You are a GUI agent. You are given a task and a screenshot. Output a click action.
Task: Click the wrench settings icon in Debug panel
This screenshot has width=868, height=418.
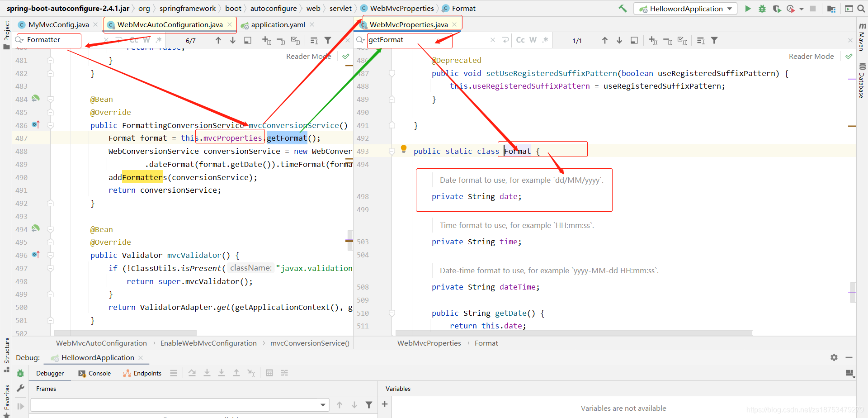click(20, 388)
